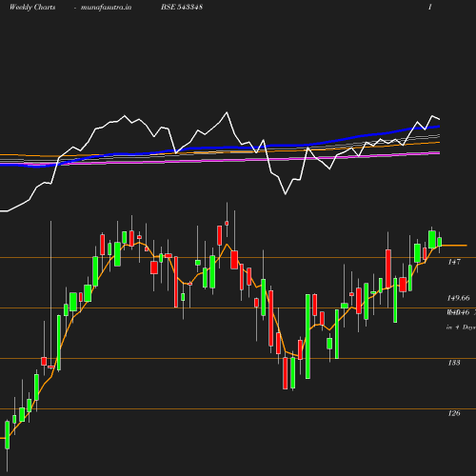Click the 'in 4 Days' text
This screenshot has height=476, width=476.
pos(461,327)
